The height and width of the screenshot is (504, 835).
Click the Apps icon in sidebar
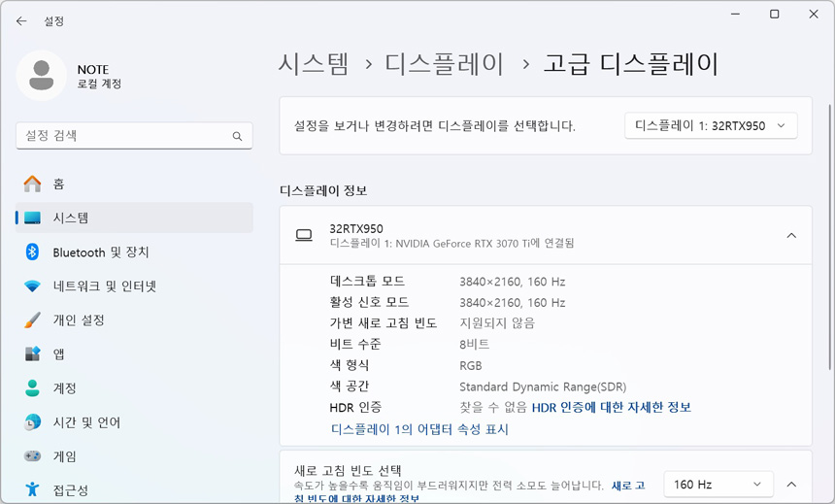(33, 354)
